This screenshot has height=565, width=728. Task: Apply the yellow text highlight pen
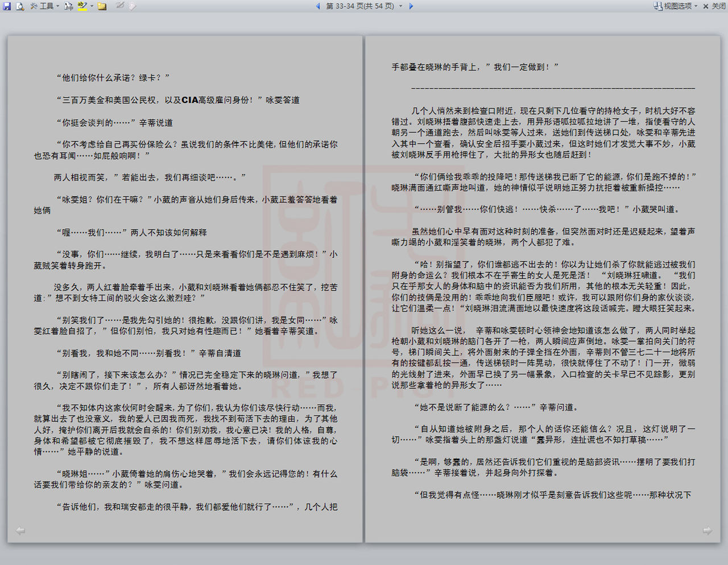[x=82, y=6]
